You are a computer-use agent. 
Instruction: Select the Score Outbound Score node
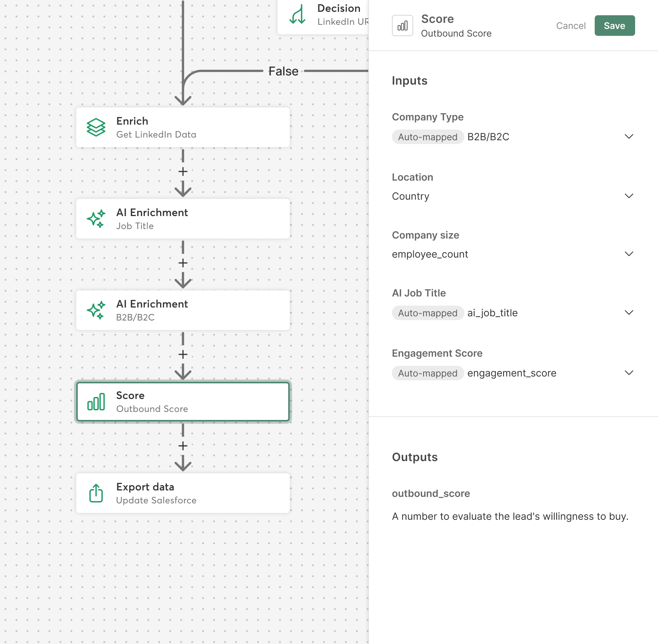click(x=183, y=402)
